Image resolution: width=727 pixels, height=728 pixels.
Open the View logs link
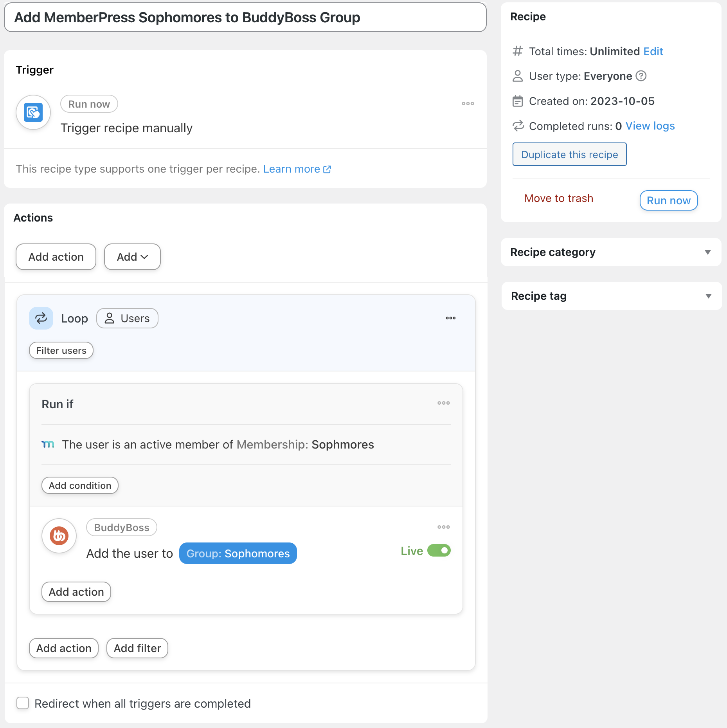650,126
